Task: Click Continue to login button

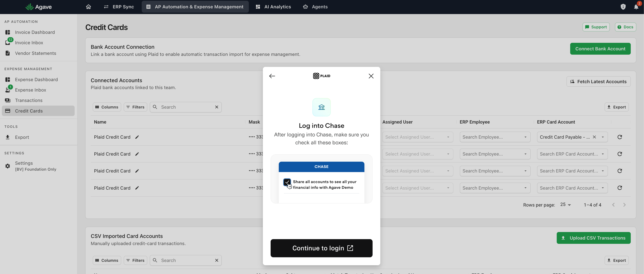Action: coord(321,248)
